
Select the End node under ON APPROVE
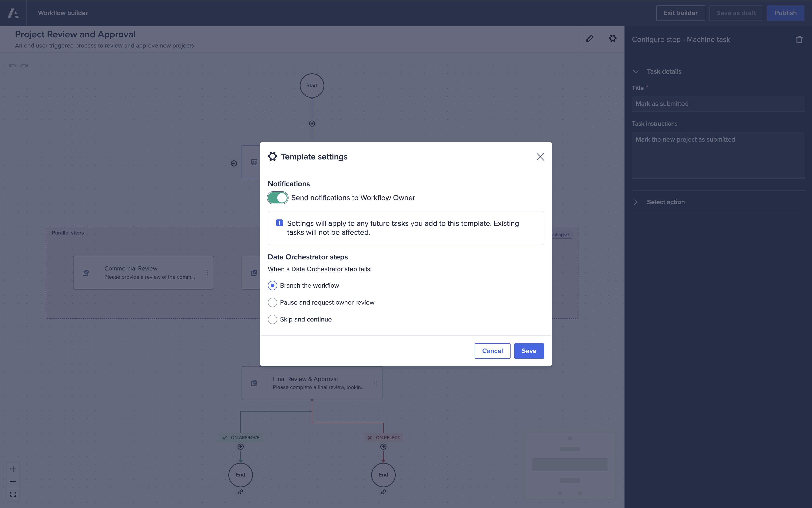click(241, 475)
